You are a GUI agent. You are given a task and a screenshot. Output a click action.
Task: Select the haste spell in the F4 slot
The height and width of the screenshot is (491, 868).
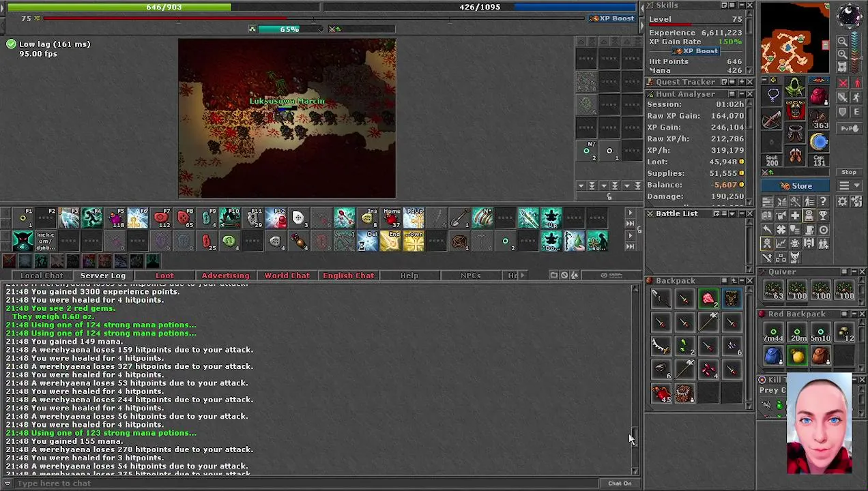coord(92,218)
